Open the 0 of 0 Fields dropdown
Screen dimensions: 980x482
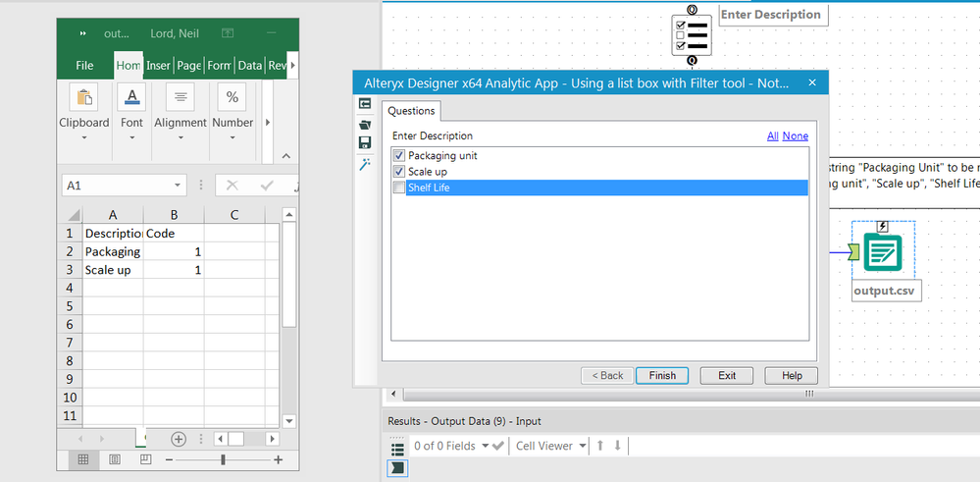[485, 446]
